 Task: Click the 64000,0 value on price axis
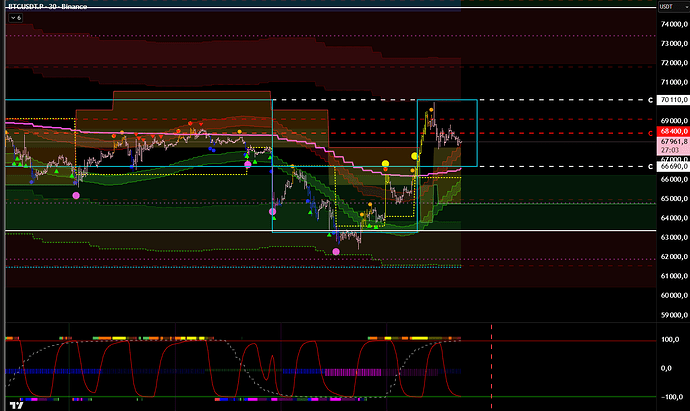(671, 218)
